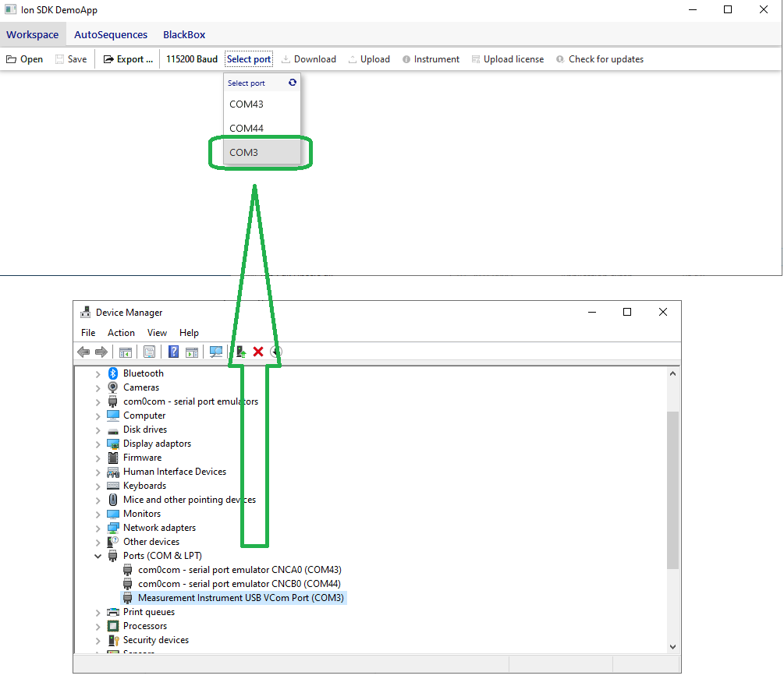Click the Help icon in Device Manager toolbar
784x679 pixels.
(173, 352)
